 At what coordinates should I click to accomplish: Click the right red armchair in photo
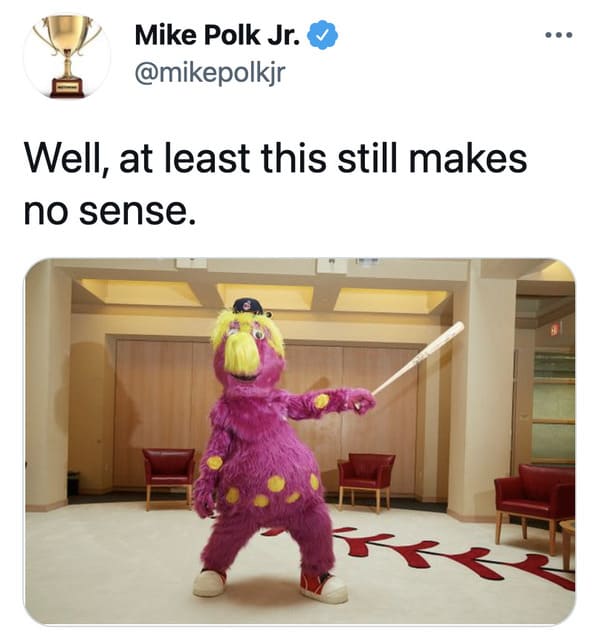coord(534,505)
